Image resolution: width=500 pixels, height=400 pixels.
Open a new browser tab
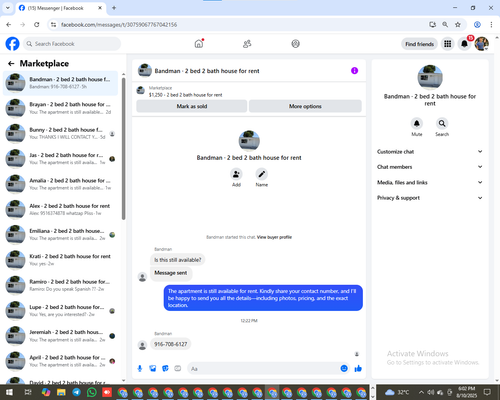(x=114, y=8)
